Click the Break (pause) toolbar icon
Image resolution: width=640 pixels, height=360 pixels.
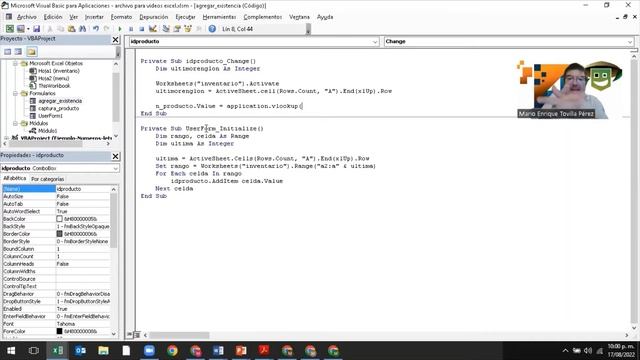pos(131,29)
